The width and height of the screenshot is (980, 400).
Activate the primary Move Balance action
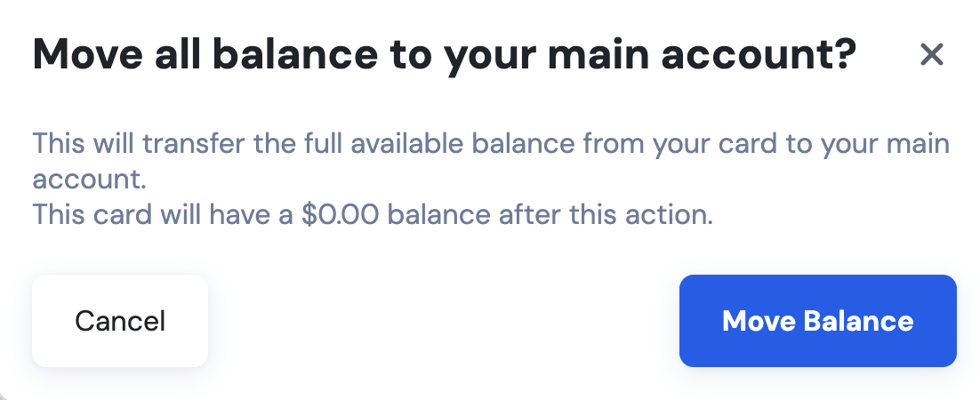pyautogui.click(x=817, y=321)
